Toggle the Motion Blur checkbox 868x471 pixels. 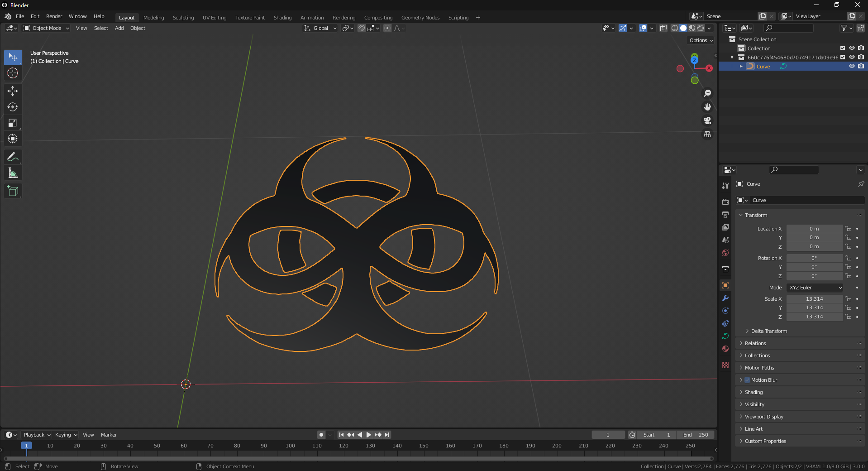[x=747, y=380]
